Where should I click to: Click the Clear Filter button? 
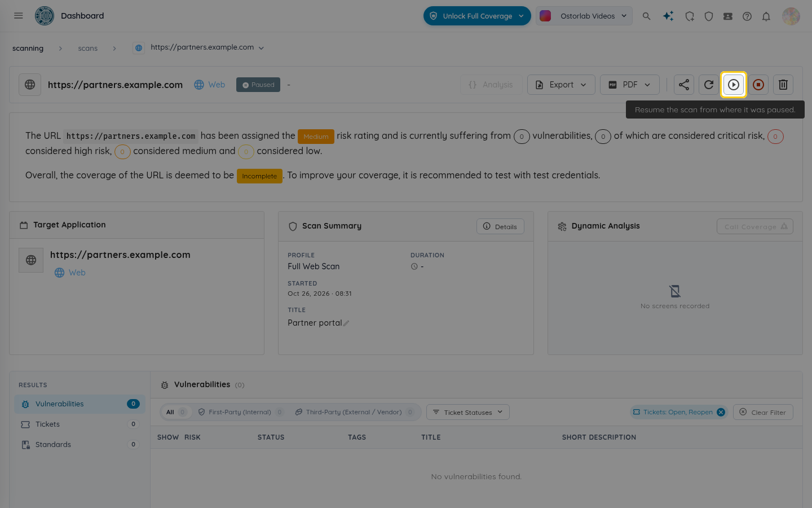pos(763,412)
